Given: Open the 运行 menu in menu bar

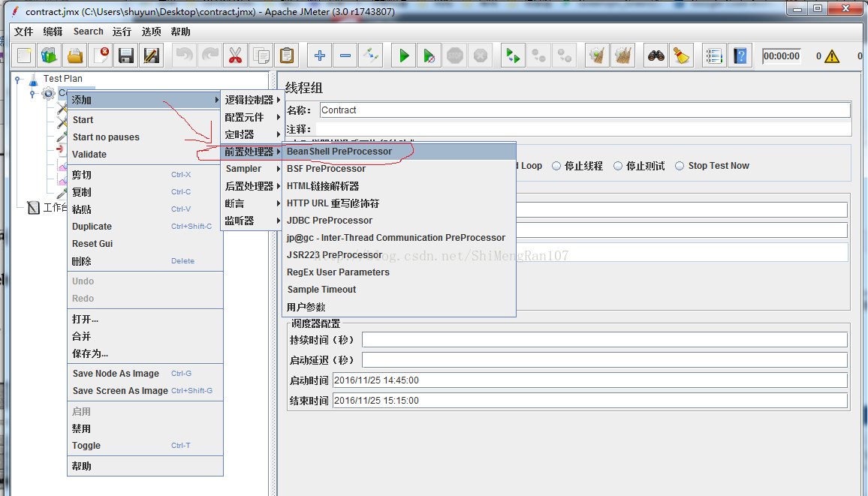Looking at the screenshot, I should click(122, 32).
